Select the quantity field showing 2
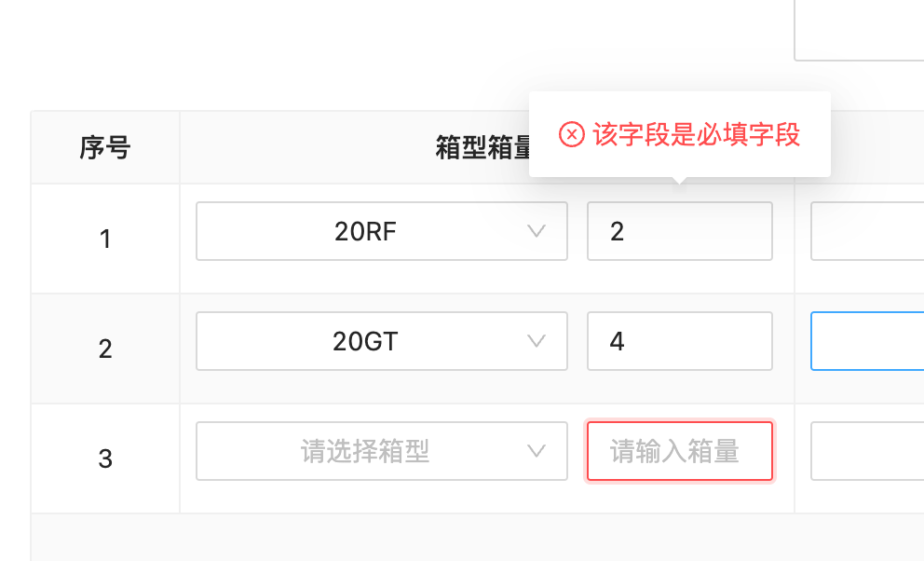 [679, 230]
